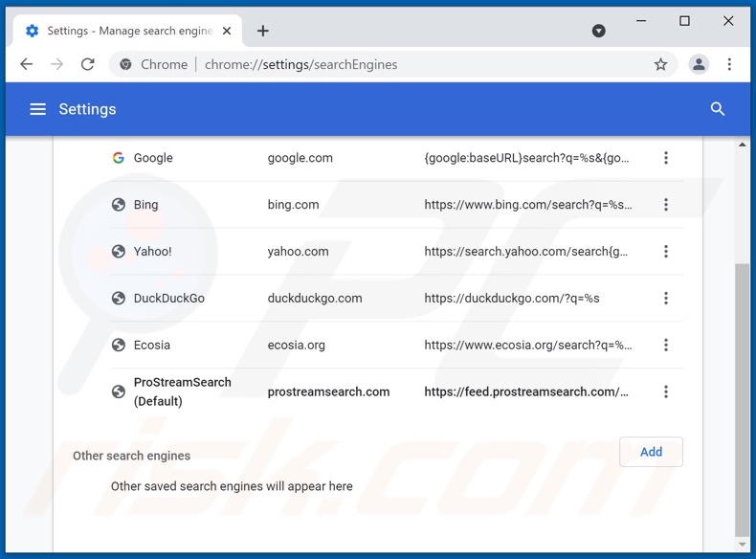Select the Settings - Manage search engines tab
756x559 pixels.
[124, 31]
